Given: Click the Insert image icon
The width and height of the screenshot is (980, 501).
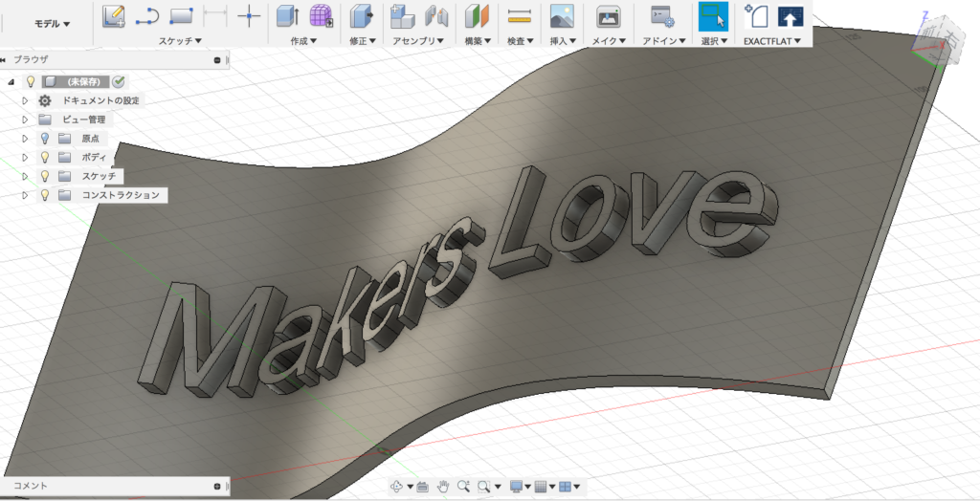Looking at the screenshot, I should click(x=562, y=15).
